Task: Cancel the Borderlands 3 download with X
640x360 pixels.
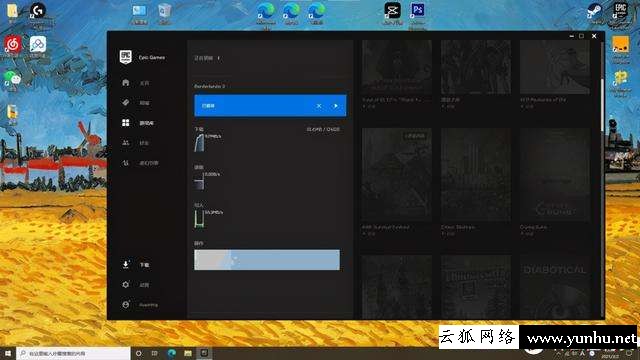Action: [319, 106]
